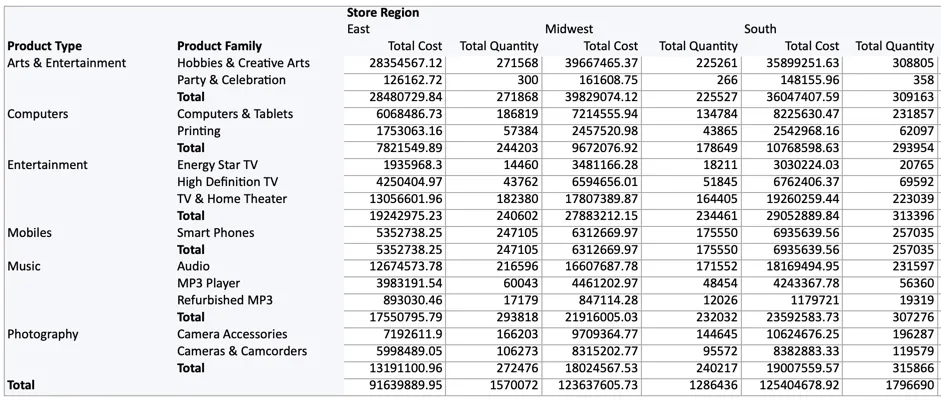Select the Printing product family
The height and width of the screenshot is (401, 941).
tap(199, 131)
